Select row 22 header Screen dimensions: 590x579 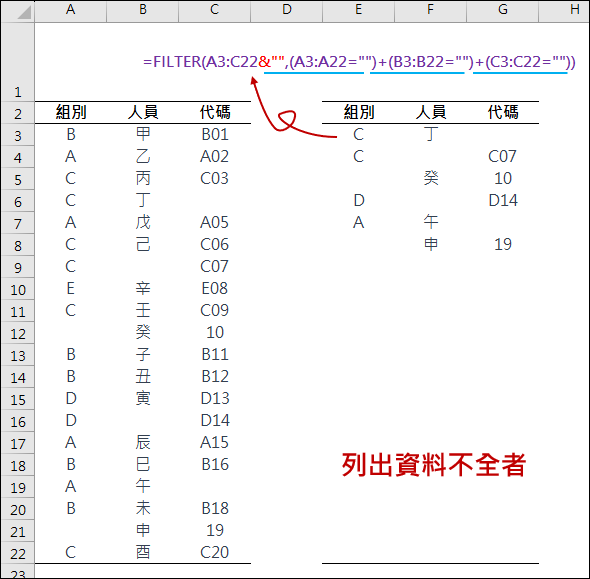18,553
